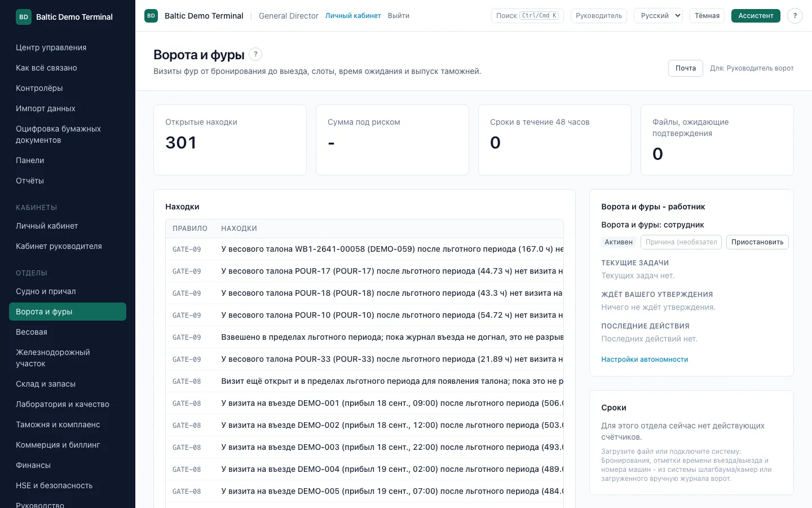Open Склад и запасы department
Image resolution: width=812 pixels, height=508 pixels.
(68, 384)
